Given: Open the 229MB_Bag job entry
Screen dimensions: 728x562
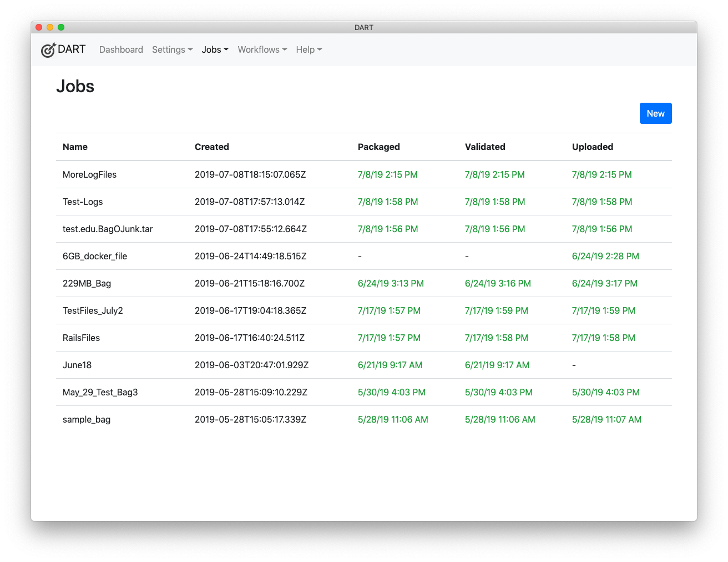Looking at the screenshot, I should pos(87,283).
